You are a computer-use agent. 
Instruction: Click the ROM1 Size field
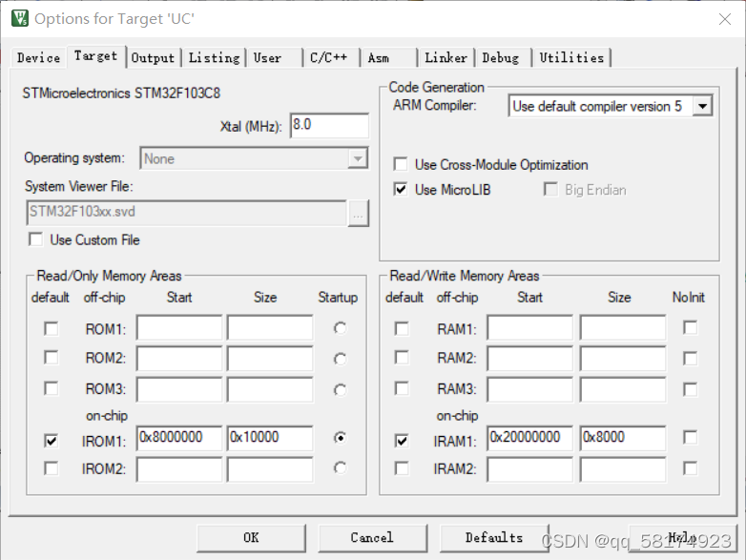(x=270, y=327)
